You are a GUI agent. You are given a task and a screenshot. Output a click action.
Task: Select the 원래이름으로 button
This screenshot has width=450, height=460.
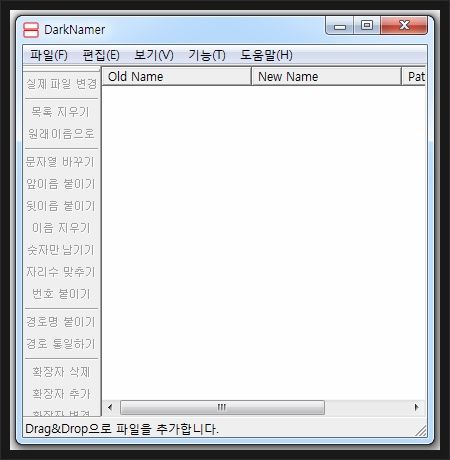61,134
